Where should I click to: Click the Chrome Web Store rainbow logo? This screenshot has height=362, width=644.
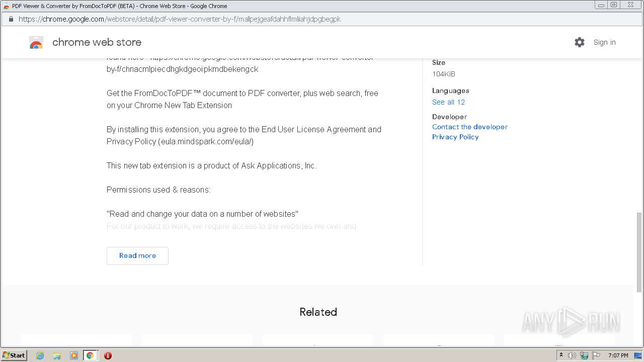click(36, 43)
